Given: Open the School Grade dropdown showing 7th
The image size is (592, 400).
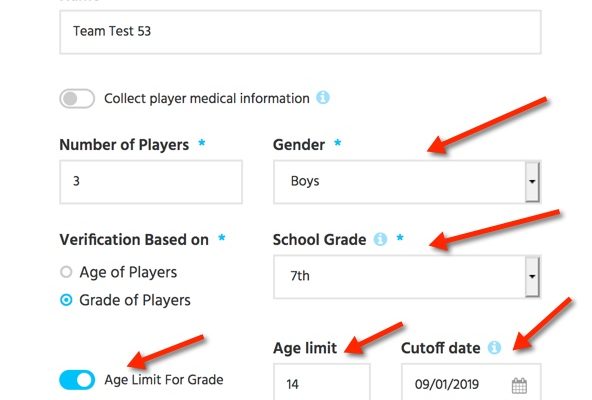Looking at the screenshot, I should 407,277.
